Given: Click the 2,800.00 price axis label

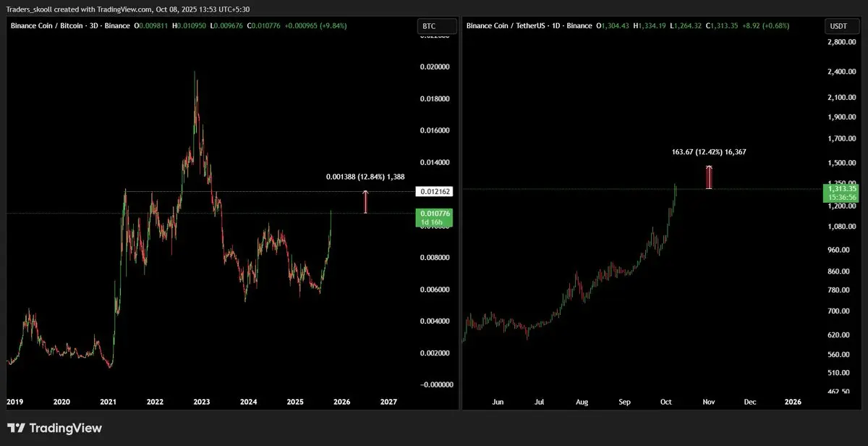Looking at the screenshot, I should tap(841, 43).
